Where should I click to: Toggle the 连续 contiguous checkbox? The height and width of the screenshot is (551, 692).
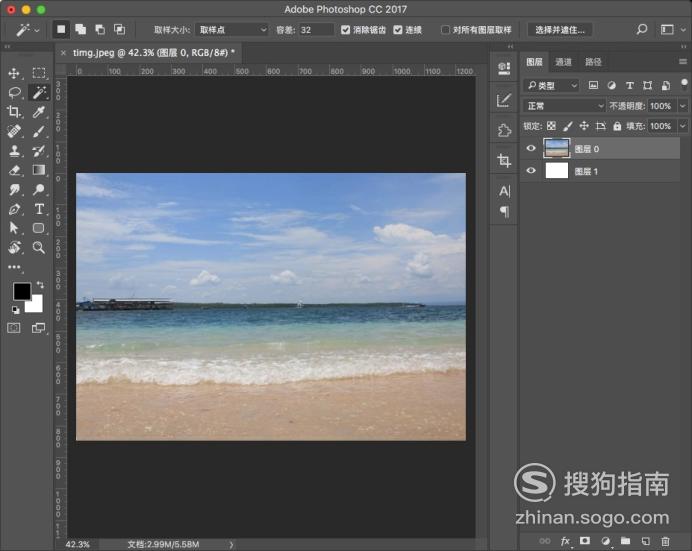click(x=398, y=30)
